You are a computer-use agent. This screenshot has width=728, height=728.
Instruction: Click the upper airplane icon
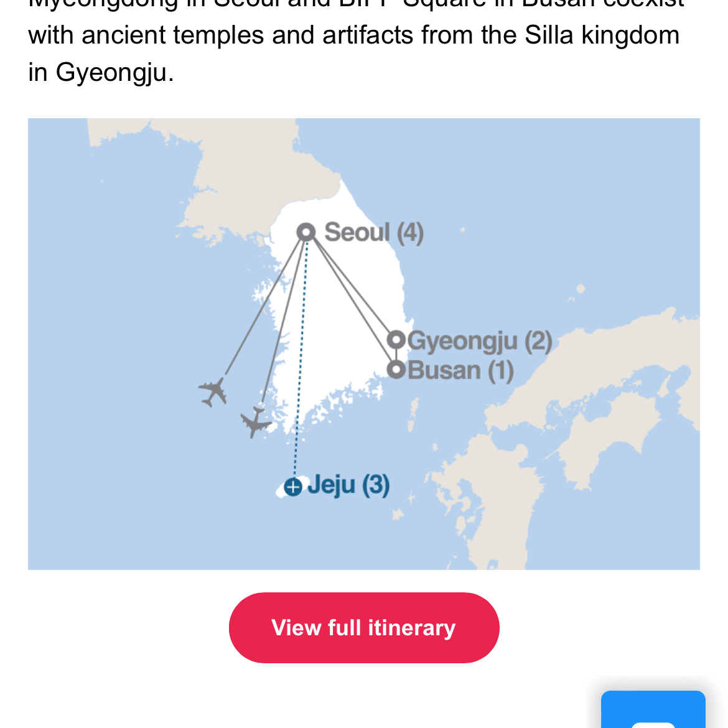click(x=213, y=392)
